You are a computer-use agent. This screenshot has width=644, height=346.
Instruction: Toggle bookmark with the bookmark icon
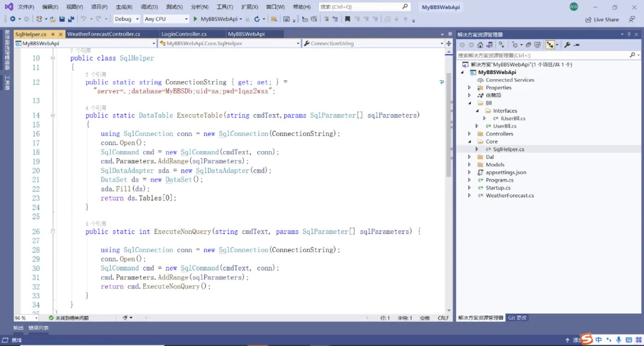click(x=348, y=19)
